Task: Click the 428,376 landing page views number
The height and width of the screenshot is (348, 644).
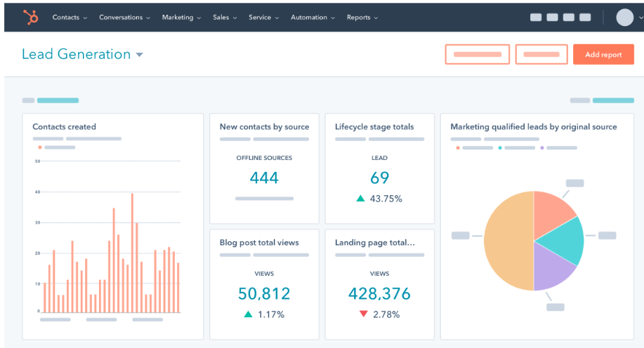Action: [x=379, y=293]
